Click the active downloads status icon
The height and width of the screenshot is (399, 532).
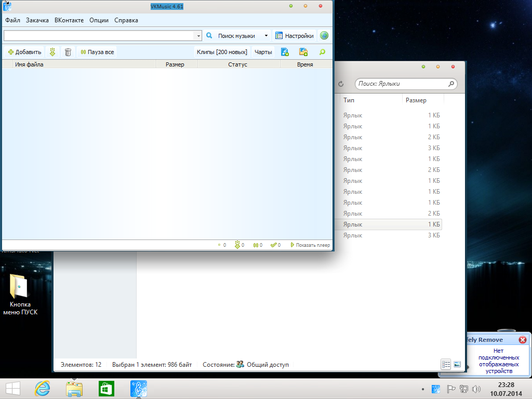(x=237, y=245)
